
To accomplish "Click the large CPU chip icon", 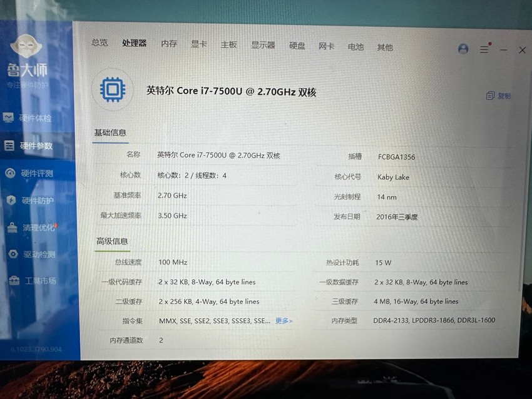I will pos(113,89).
